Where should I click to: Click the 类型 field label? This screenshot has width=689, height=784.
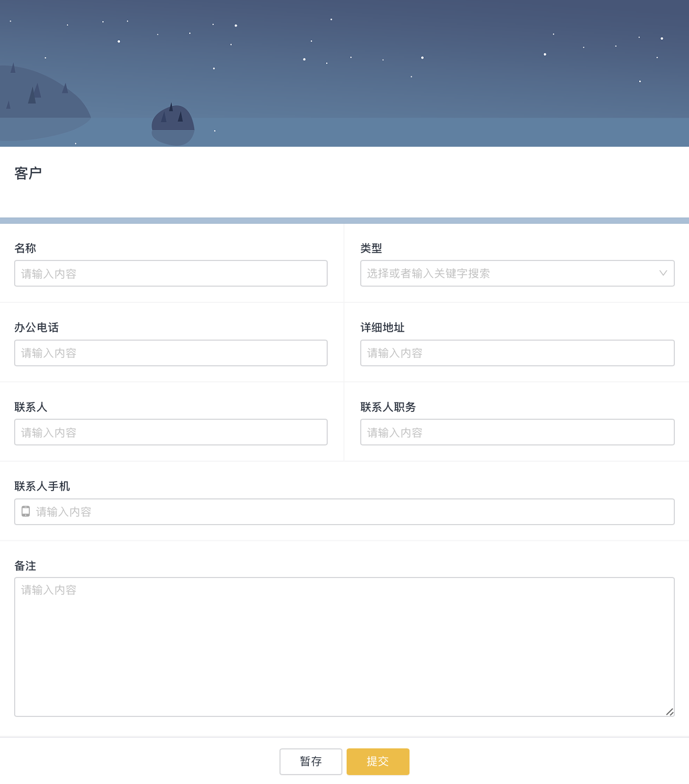point(371,248)
